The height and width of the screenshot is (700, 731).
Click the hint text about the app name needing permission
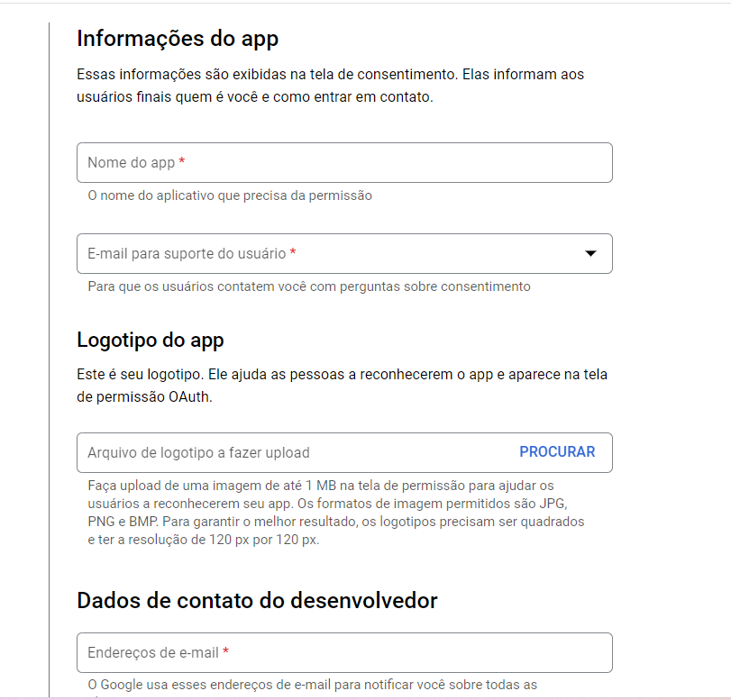point(229,195)
